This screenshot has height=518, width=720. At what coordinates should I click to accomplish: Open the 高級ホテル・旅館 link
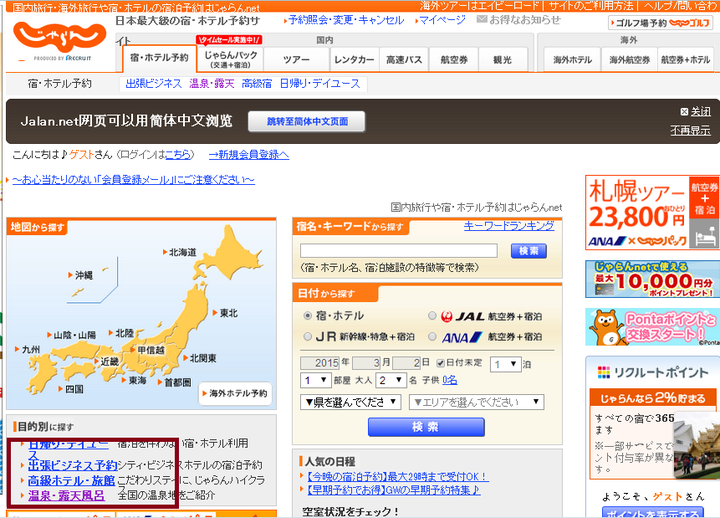(72, 480)
